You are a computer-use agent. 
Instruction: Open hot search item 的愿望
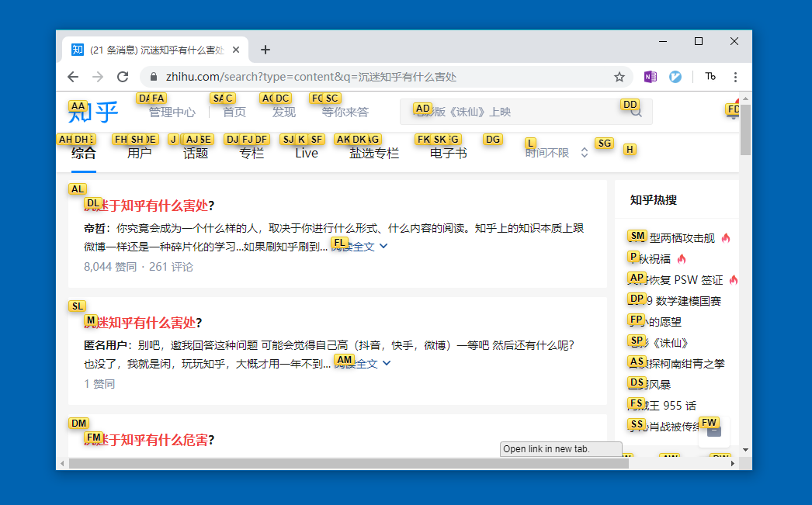click(x=654, y=322)
